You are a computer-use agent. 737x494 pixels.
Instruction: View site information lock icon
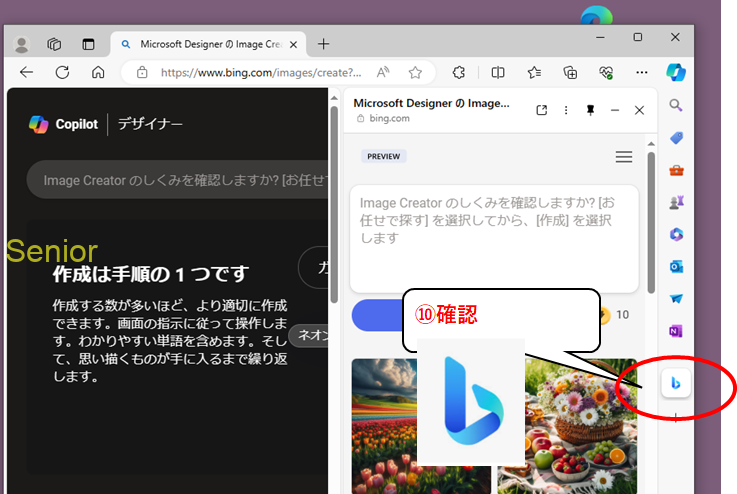[x=142, y=72]
